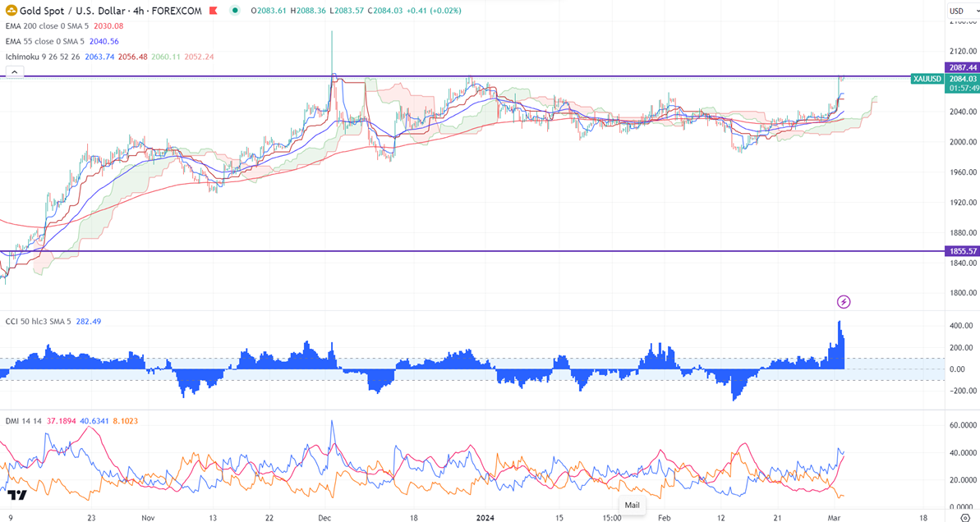Click the 2000.00 price axis label

[963, 142]
